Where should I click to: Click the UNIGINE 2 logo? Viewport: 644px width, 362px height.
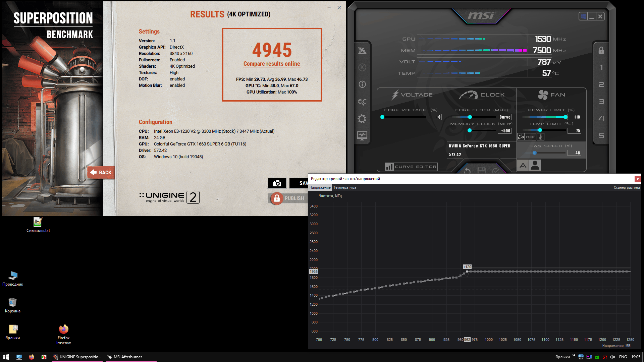(x=169, y=197)
